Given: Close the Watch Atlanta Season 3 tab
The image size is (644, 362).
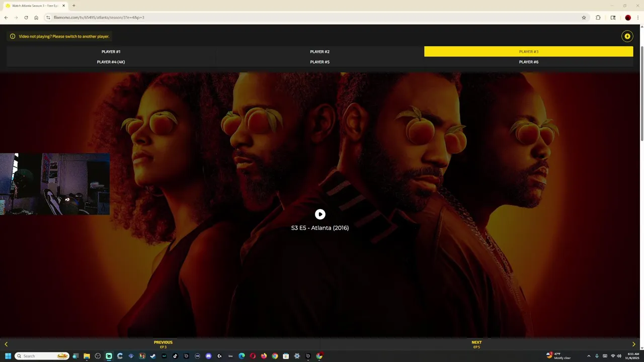Looking at the screenshot, I should click(63, 6).
